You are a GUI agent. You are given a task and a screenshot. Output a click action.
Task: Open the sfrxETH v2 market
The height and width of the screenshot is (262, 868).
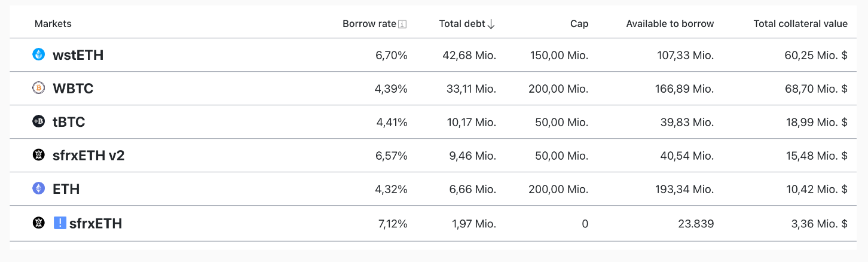click(x=433, y=156)
